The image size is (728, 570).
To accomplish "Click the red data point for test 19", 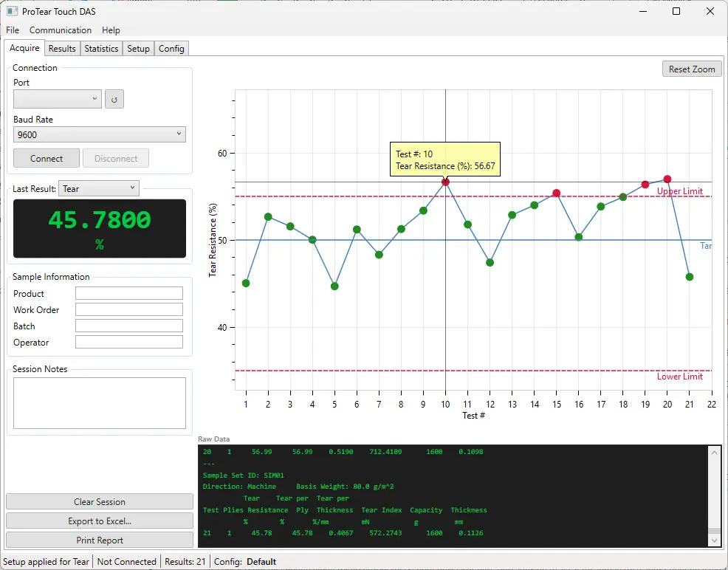I will 645,185.
